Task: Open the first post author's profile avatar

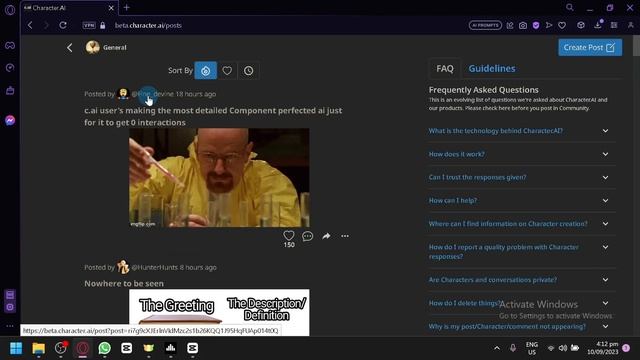Action: click(123, 93)
